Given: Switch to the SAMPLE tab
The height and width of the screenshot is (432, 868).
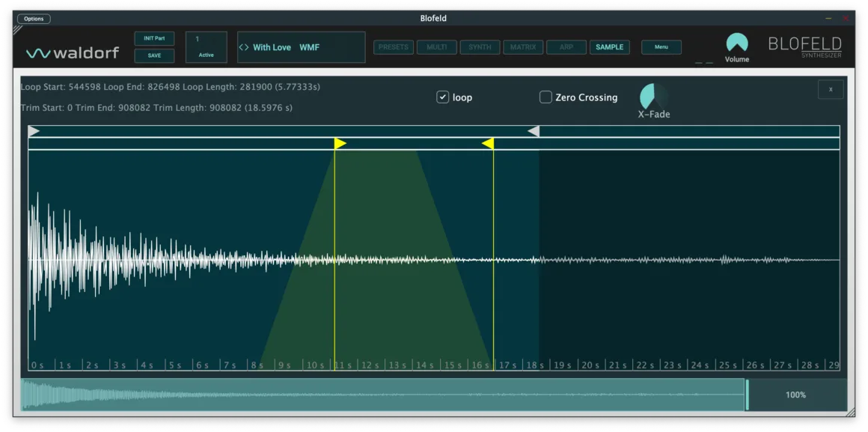Looking at the screenshot, I should point(609,47).
